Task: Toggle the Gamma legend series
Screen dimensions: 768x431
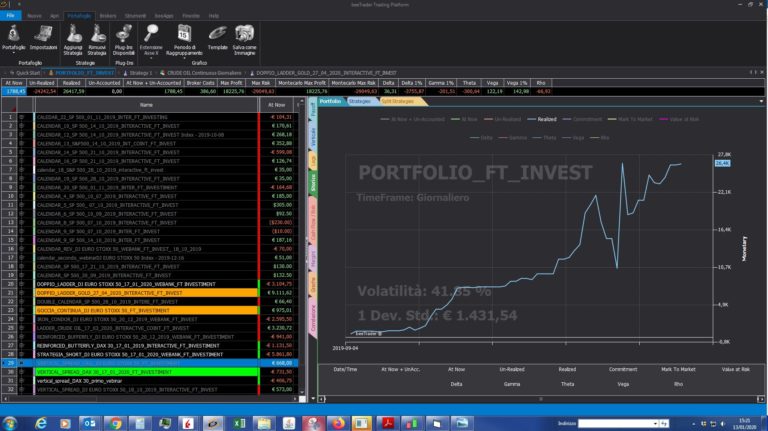Action: coord(512,138)
